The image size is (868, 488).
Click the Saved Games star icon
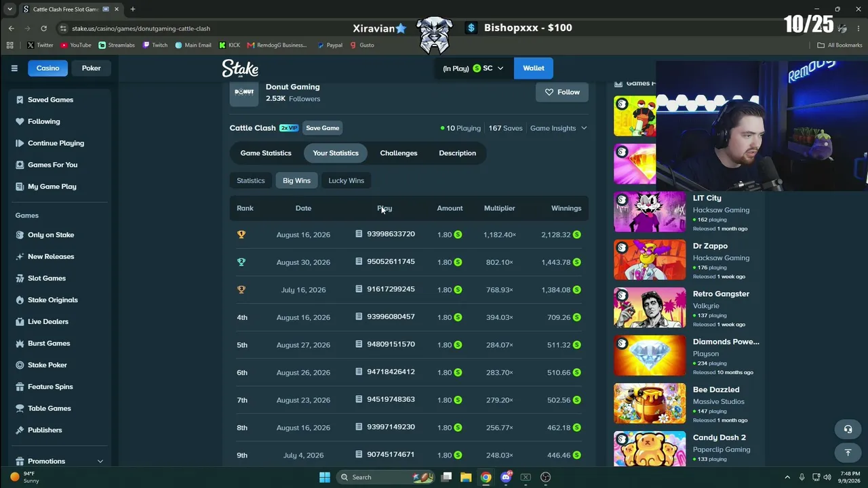point(20,100)
